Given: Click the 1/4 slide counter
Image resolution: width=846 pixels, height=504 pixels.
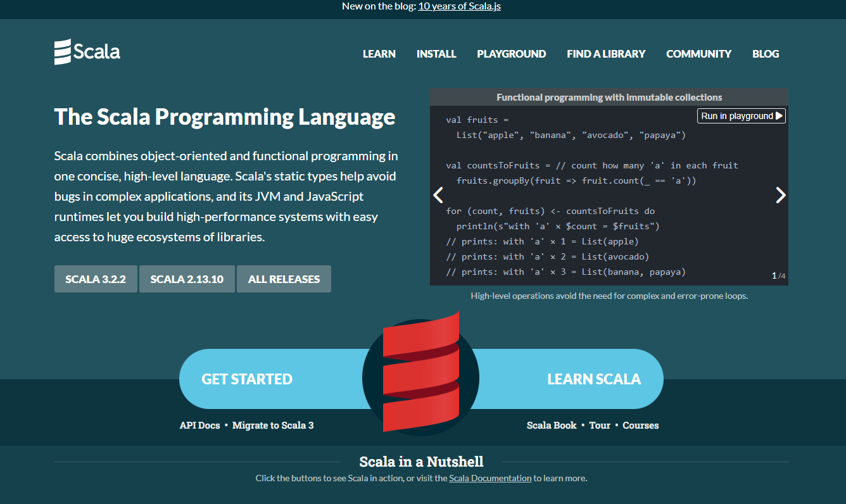Looking at the screenshot, I should 778,275.
